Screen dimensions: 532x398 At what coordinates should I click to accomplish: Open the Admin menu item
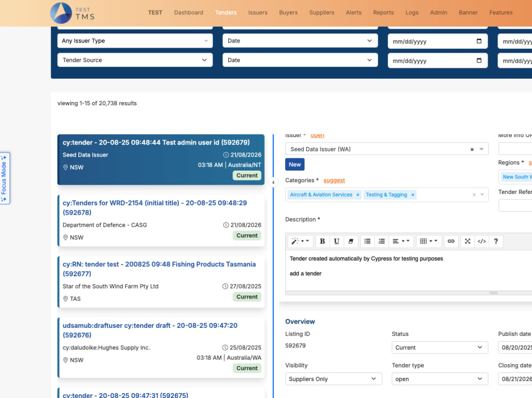point(438,13)
